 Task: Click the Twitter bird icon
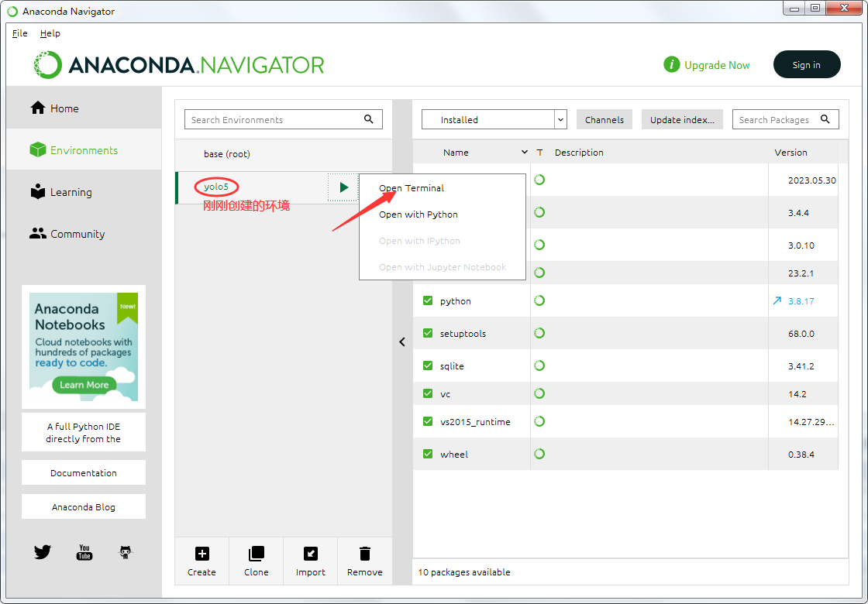pyautogui.click(x=43, y=552)
